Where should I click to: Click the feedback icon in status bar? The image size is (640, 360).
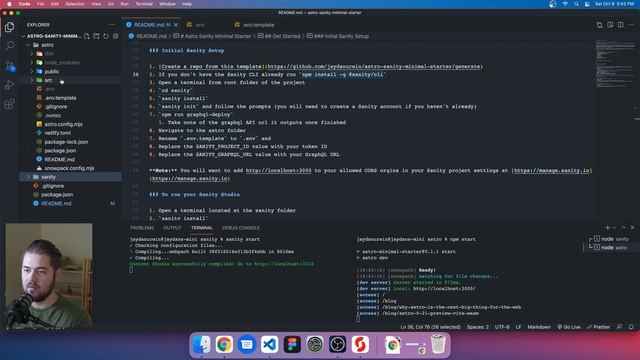[619, 327]
